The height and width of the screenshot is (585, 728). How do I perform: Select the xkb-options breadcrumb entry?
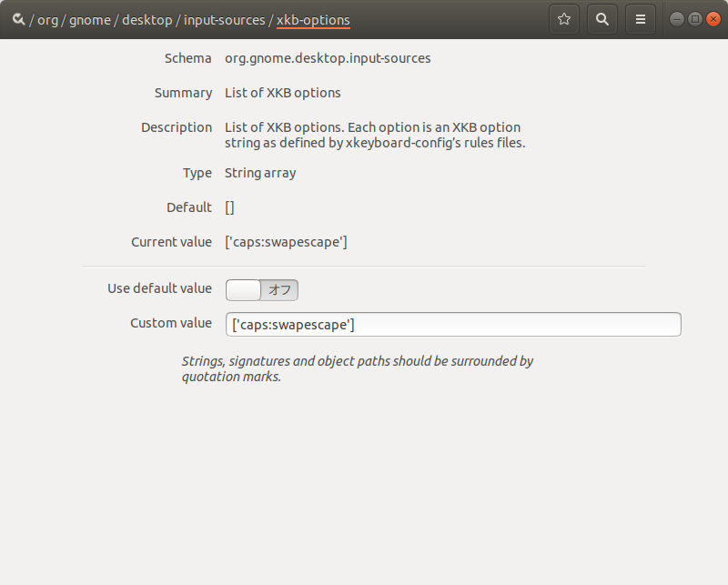pyautogui.click(x=313, y=19)
